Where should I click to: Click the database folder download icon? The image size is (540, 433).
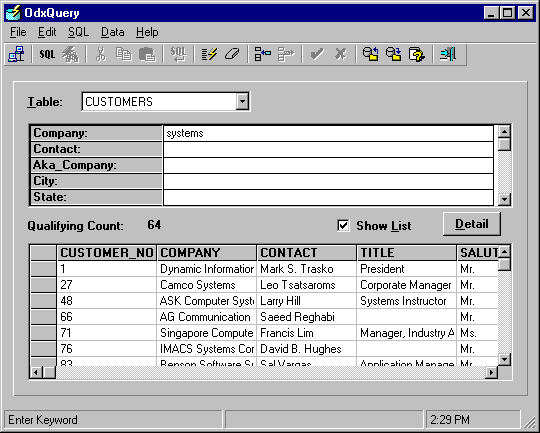[x=394, y=54]
